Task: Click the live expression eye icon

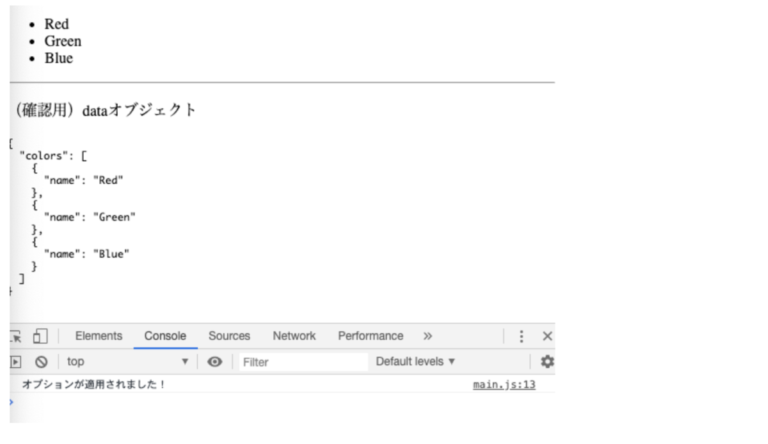Action: click(214, 362)
